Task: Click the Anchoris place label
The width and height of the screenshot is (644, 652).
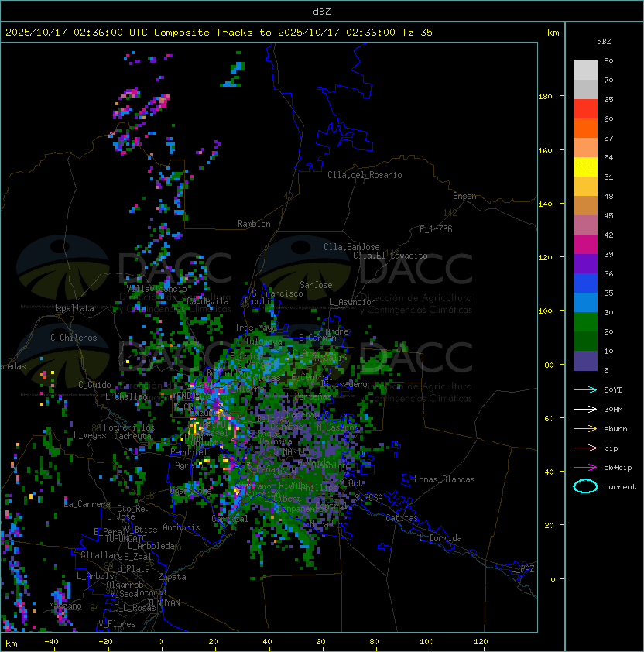Action: (x=181, y=527)
